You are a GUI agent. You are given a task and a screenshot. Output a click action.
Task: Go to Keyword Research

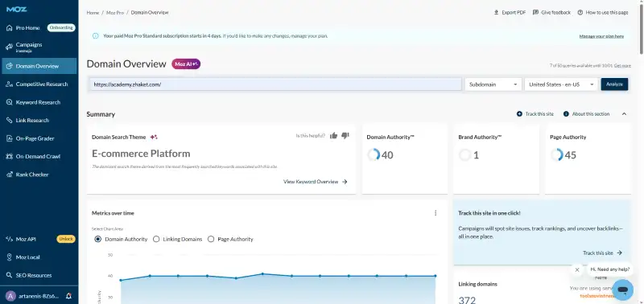click(39, 102)
